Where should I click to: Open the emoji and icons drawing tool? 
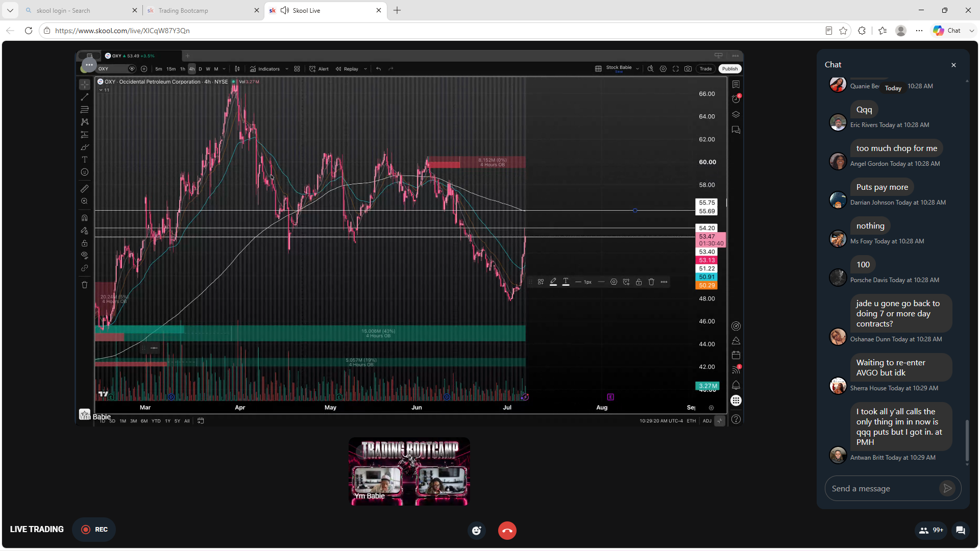click(x=85, y=172)
